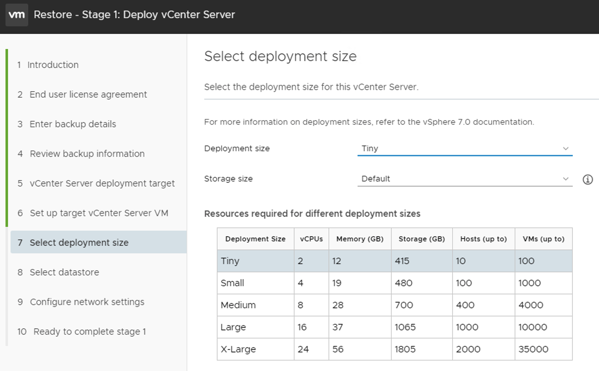Click the 1065 storage value for Large
The width and height of the screenshot is (599, 371).
tap(405, 327)
